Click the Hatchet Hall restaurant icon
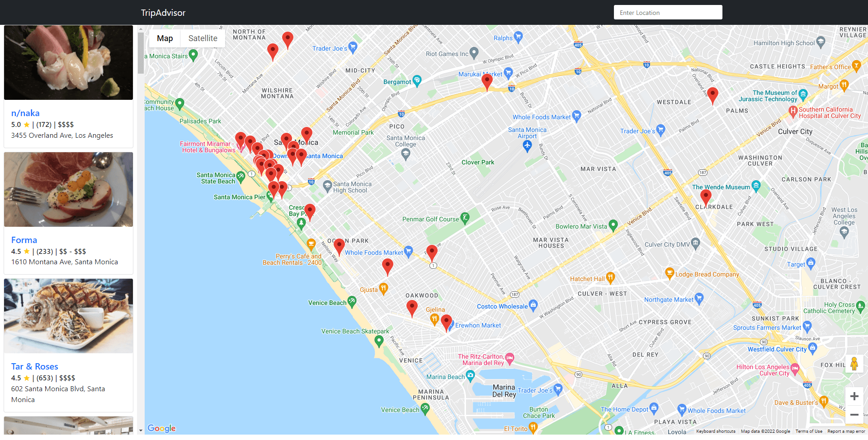The height and width of the screenshot is (440, 868). coord(610,278)
